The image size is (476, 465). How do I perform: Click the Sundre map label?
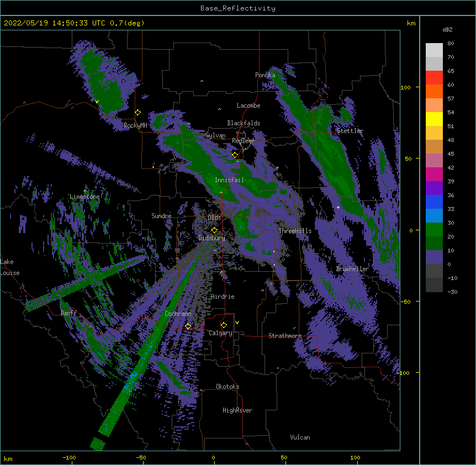(x=161, y=216)
